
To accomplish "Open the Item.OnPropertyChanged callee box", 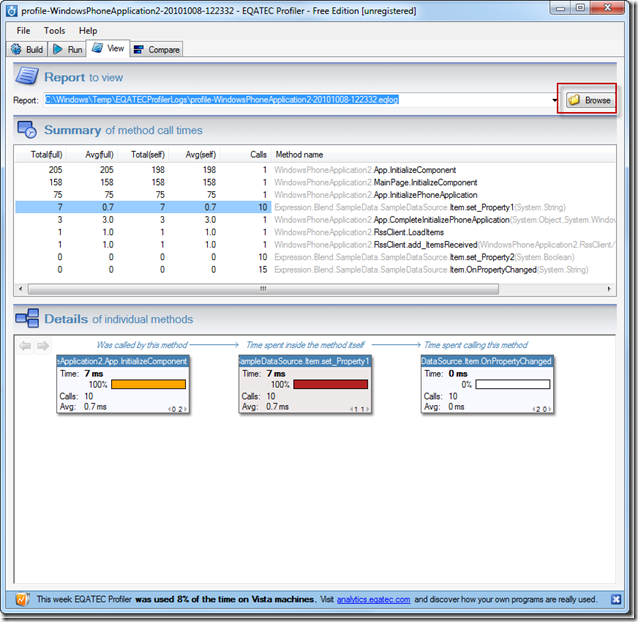I will click(x=487, y=384).
